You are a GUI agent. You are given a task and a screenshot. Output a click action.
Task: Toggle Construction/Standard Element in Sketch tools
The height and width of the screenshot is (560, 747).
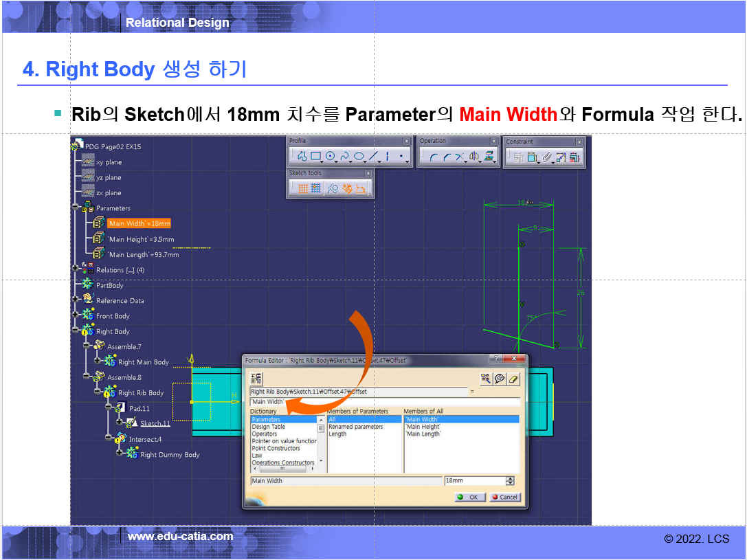coord(333,188)
